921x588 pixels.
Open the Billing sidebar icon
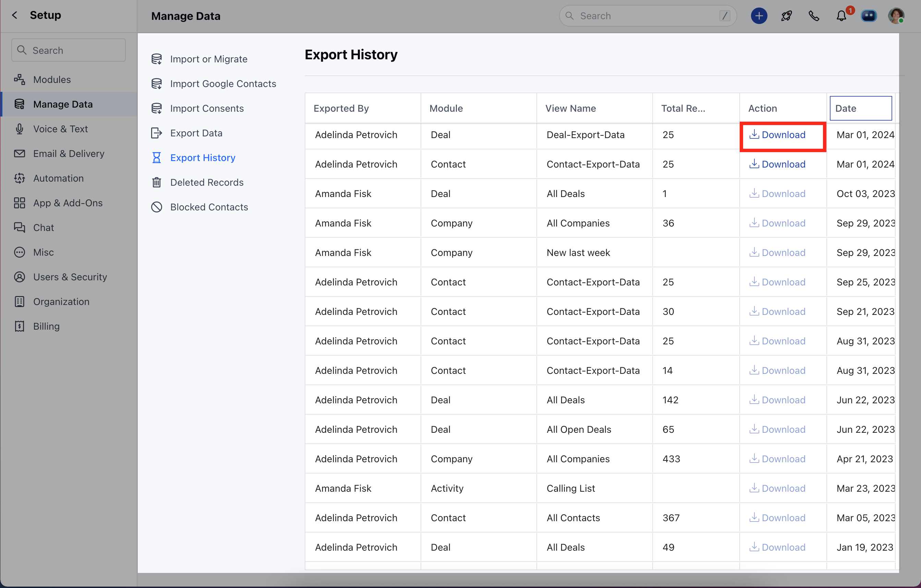point(20,326)
